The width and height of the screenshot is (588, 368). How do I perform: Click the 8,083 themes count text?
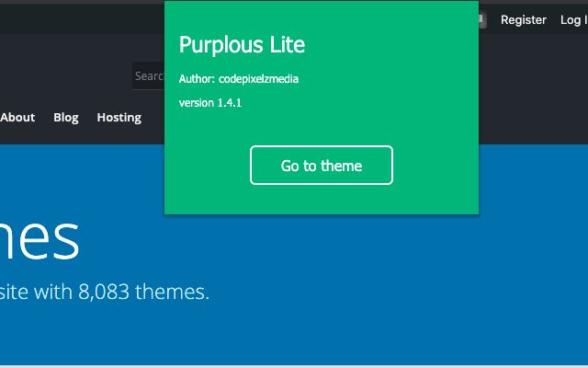[143, 292]
